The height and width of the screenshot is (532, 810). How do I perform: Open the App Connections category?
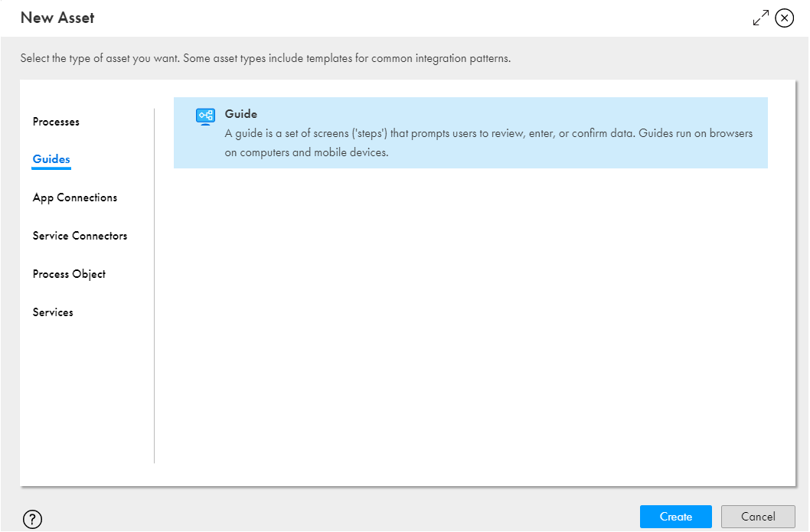pyautogui.click(x=75, y=197)
